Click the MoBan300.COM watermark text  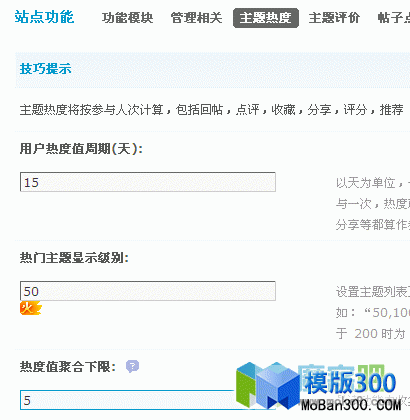tap(351, 405)
